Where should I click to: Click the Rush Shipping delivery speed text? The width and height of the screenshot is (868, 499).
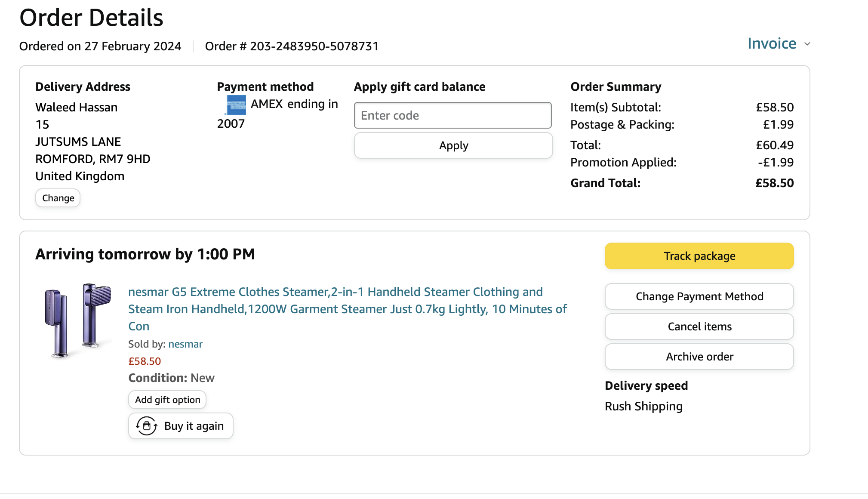(643, 406)
